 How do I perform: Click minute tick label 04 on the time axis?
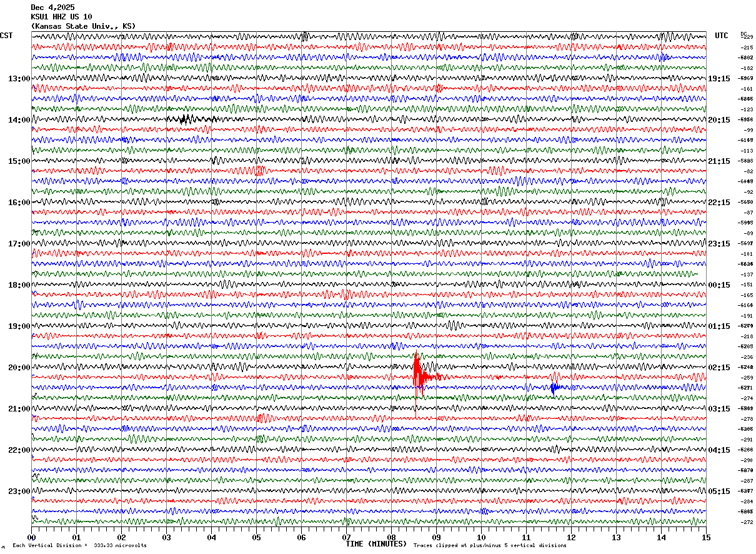(x=211, y=537)
